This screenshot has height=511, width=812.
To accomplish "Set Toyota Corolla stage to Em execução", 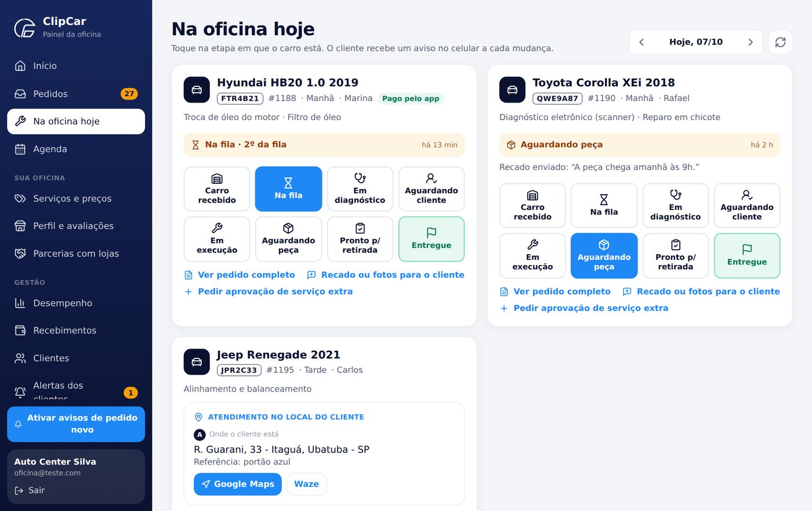I will (x=532, y=256).
